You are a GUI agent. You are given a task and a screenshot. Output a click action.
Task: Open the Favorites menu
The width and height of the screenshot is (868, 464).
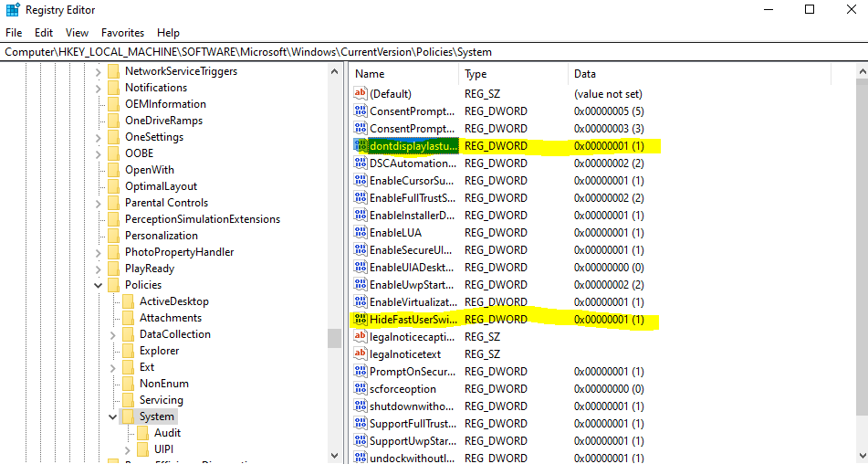click(x=122, y=33)
